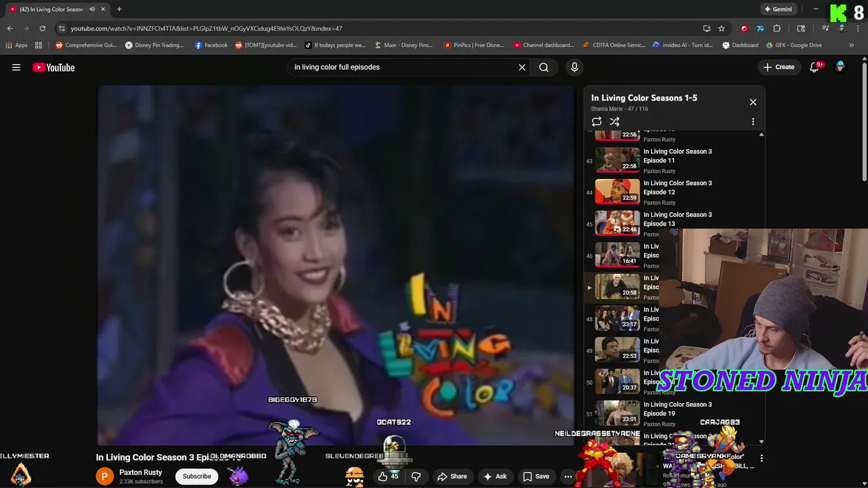The image size is (868, 488).
Task: Like the video
Action: 388,476
